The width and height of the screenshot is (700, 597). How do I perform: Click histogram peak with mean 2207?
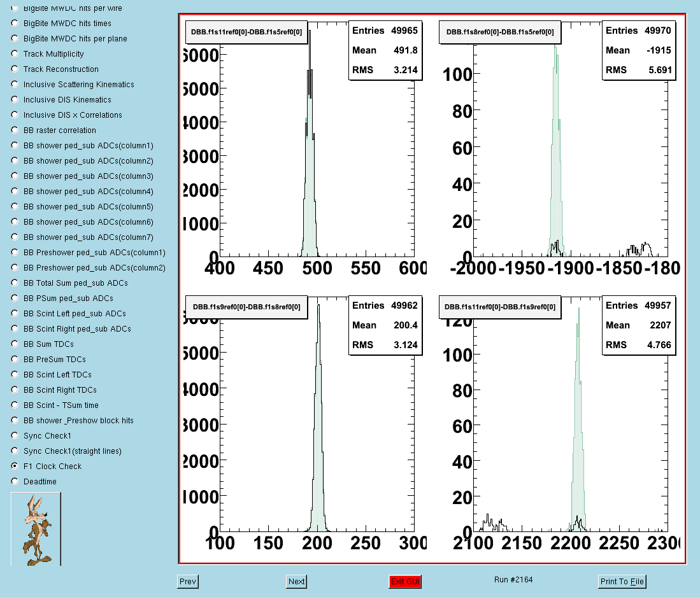578,419
